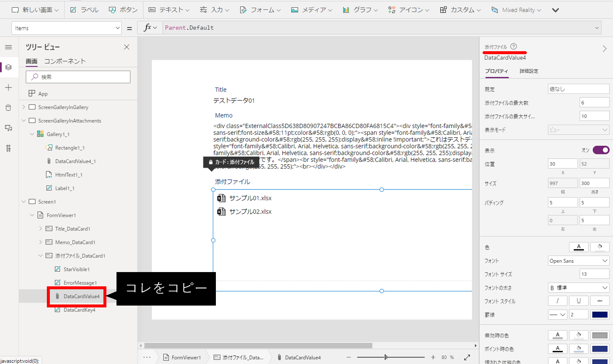Screen dimensions: 613x364
Task: Click the fill color bucket button under 色
Action: click(x=600, y=247)
